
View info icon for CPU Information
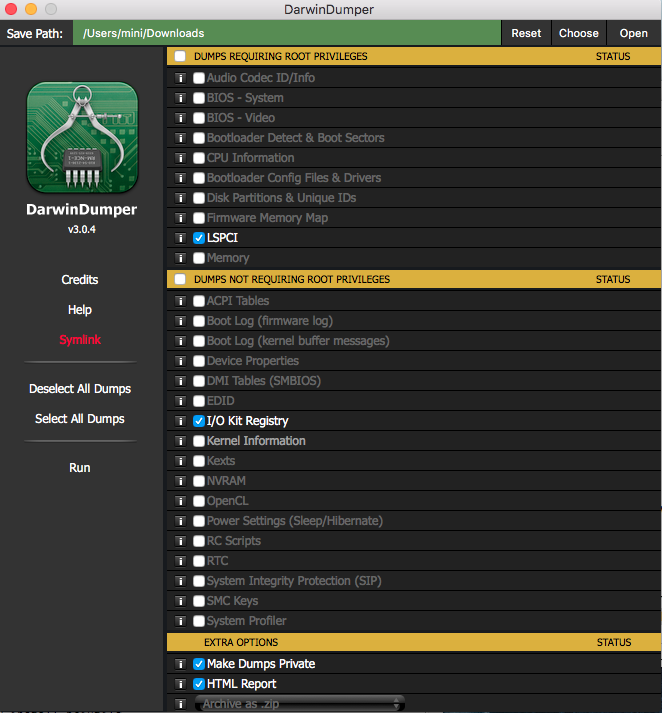point(181,158)
